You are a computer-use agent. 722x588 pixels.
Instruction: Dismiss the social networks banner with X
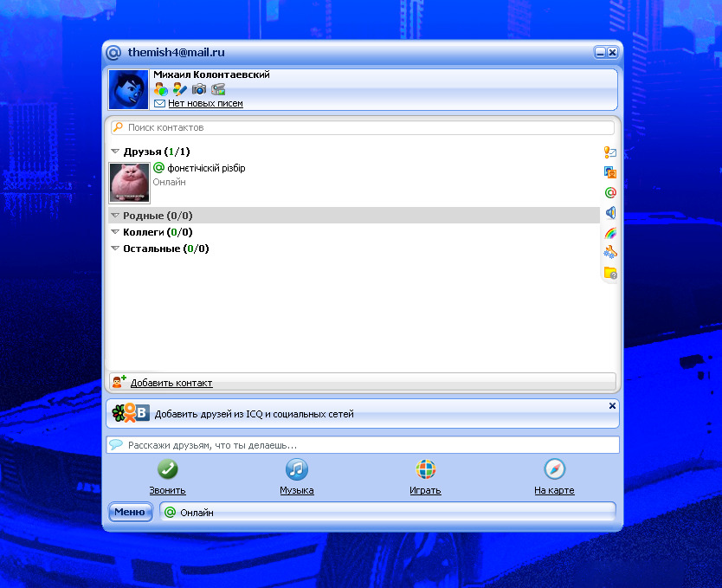click(x=612, y=405)
